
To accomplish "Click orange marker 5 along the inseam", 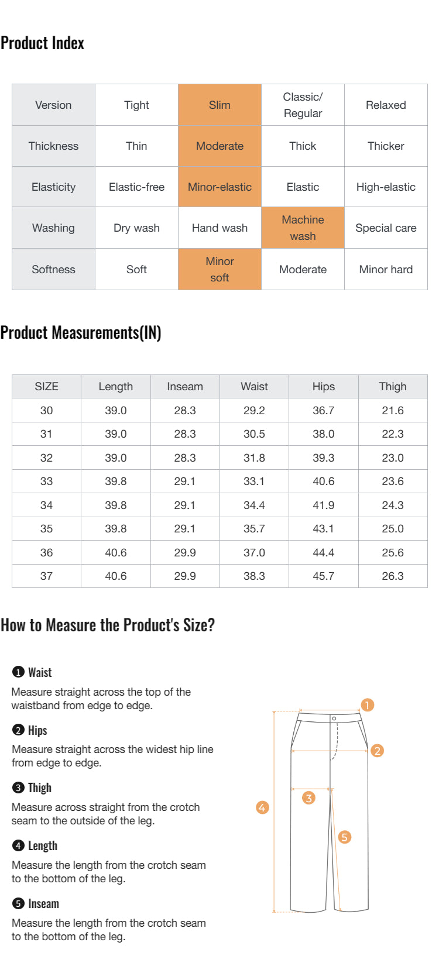I will (345, 837).
